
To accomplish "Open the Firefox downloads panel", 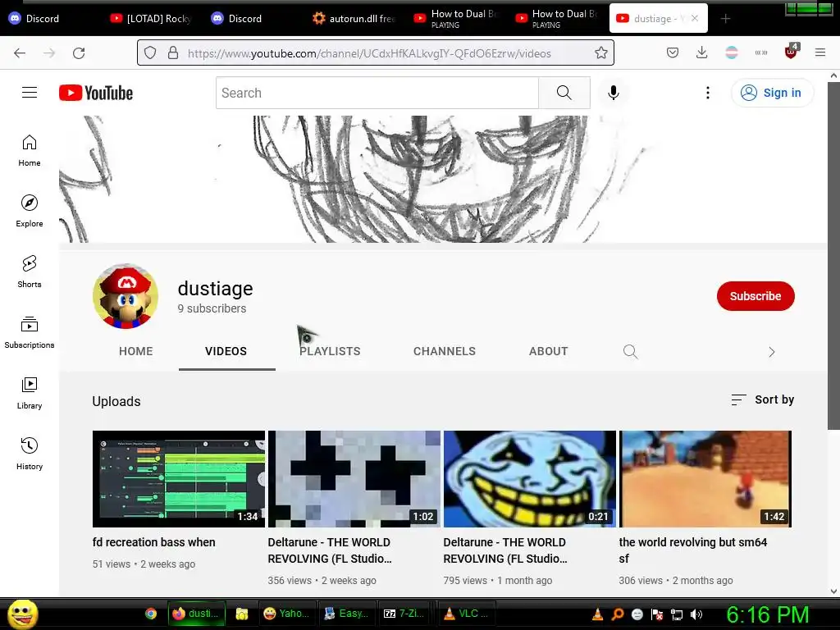I will (x=702, y=52).
